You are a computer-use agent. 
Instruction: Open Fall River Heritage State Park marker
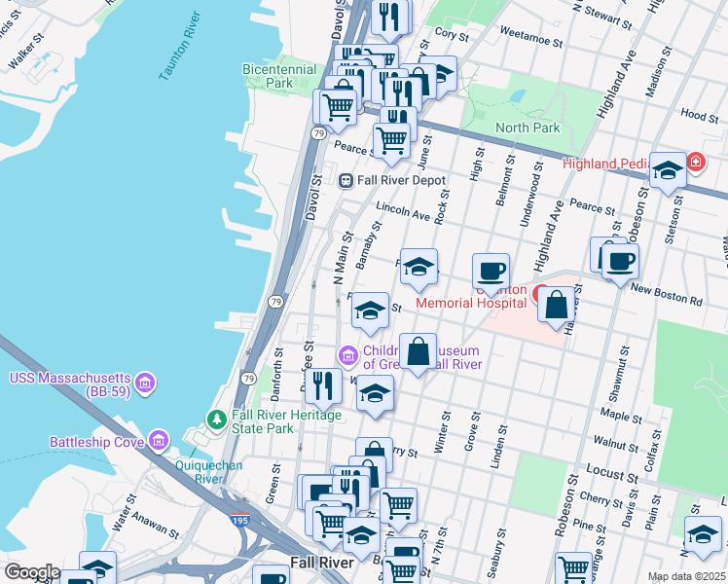pyautogui.click(x=216, y=420)
